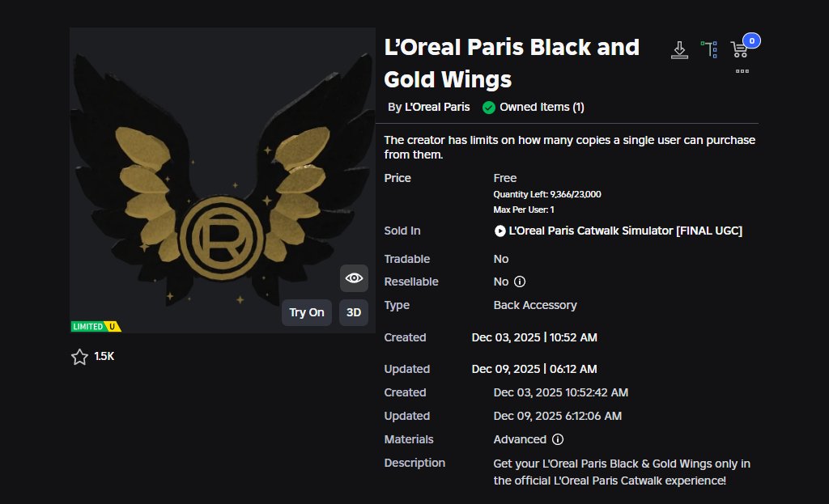Viewport: 829px width, 504px height.
Task: Switch the preview to 3D view
Action: point(353,312)
